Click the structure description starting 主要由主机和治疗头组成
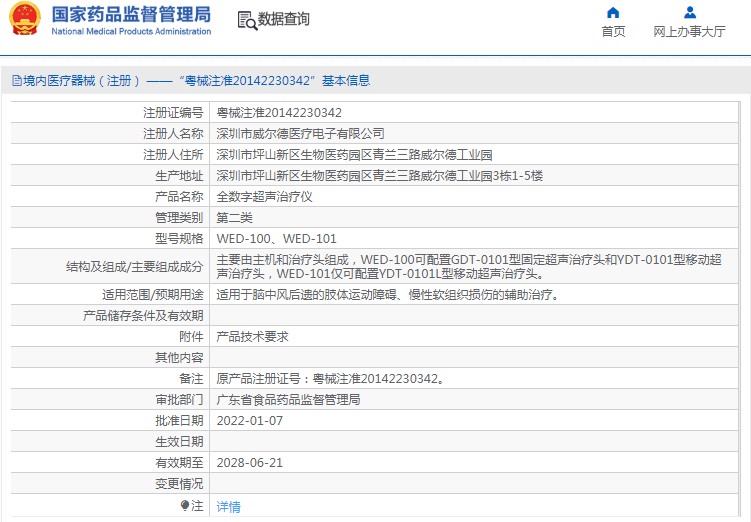 tap(469, 267)
